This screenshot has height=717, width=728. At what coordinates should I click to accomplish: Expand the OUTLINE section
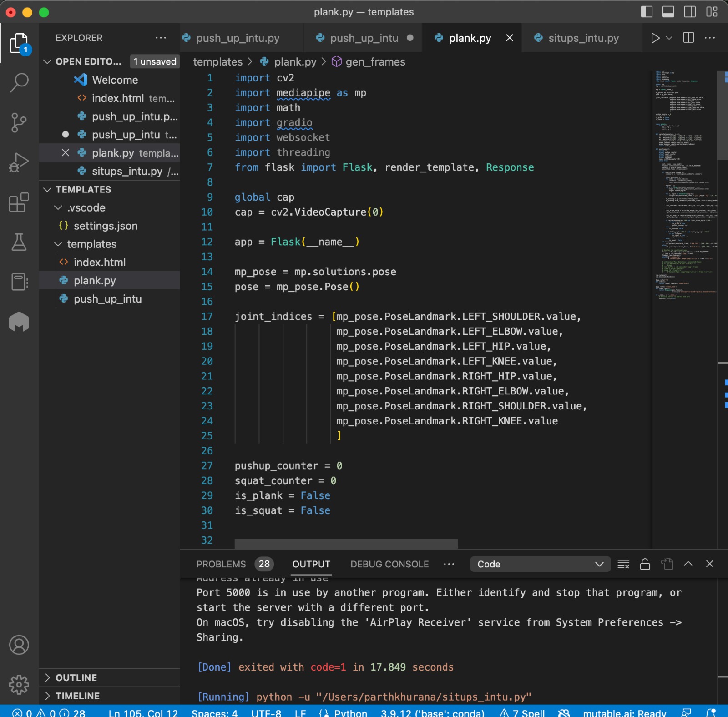click(x=76, y=677)
